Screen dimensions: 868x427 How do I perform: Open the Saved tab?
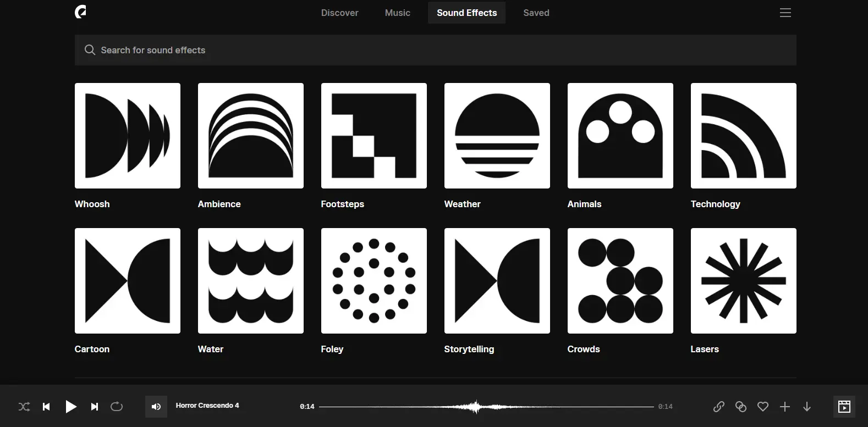click(536, 13)
